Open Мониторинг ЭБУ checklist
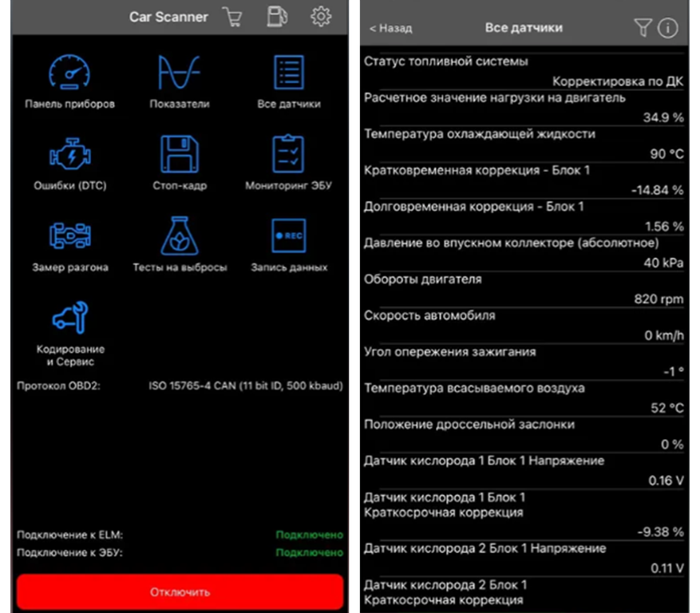700x613 pixels. [288, 164]
